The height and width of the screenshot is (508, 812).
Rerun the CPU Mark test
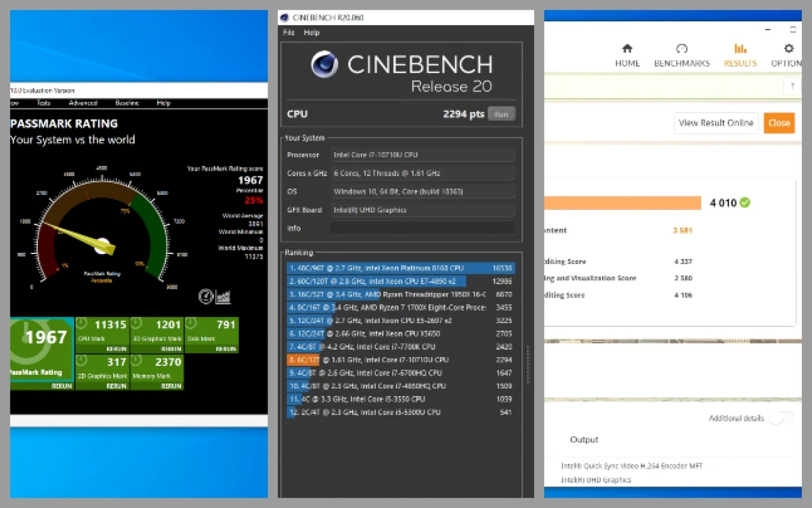[x=116, y=349]
